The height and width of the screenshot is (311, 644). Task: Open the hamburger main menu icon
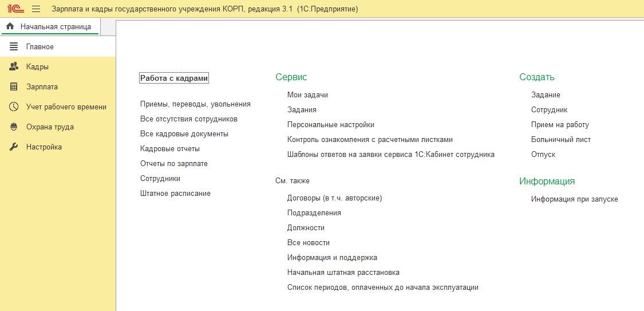click(x=36, y=9)
